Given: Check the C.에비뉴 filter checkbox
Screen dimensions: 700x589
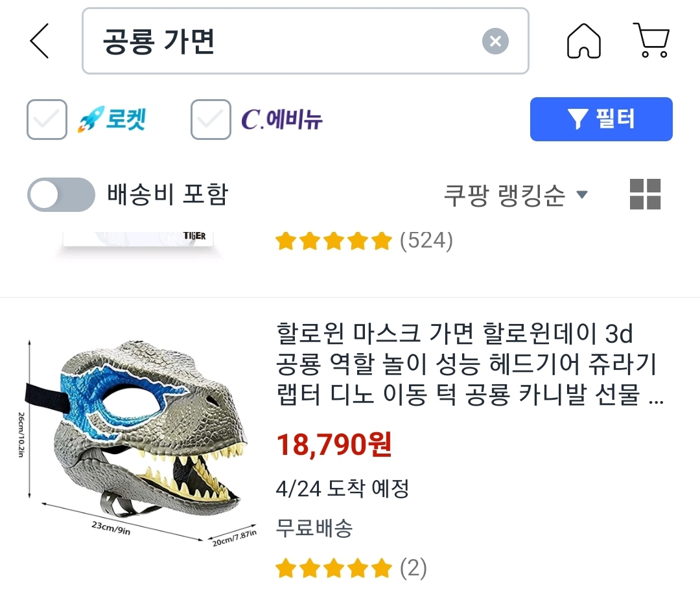Looking at the screenshot, I should [x=211, y=120].
